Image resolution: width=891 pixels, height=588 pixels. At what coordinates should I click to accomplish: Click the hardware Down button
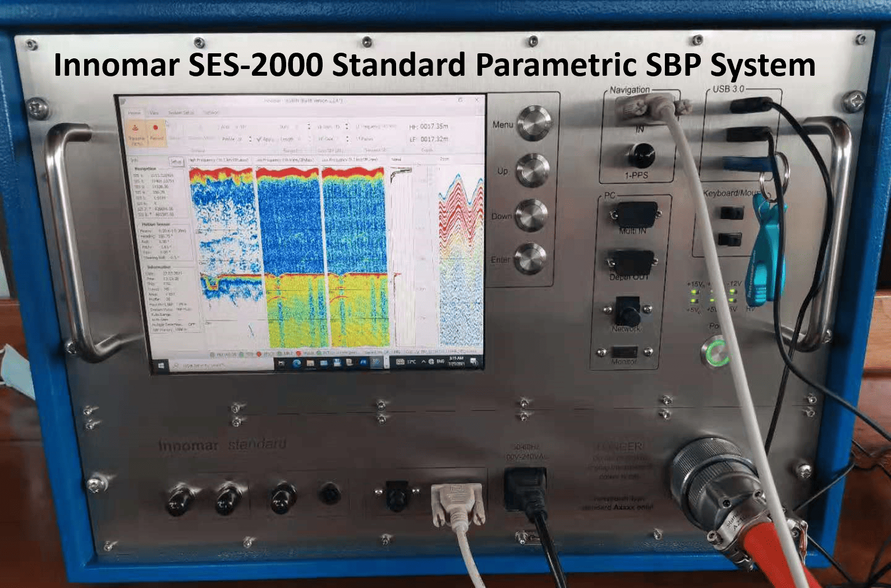tap(531, 215)
